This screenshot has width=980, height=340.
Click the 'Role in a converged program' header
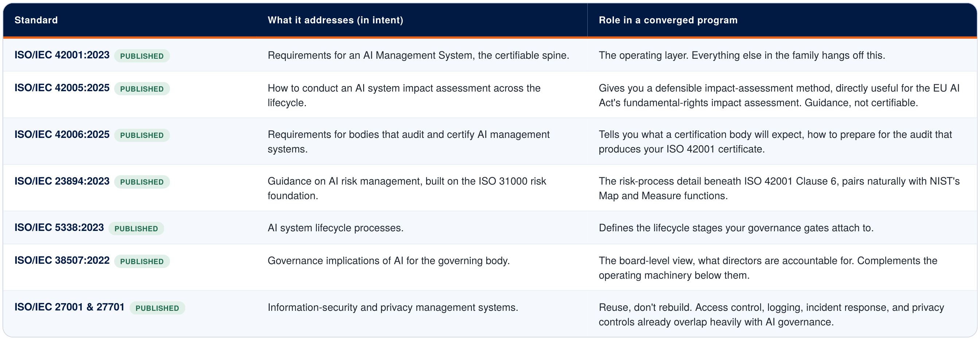click(x=668, y=20)
